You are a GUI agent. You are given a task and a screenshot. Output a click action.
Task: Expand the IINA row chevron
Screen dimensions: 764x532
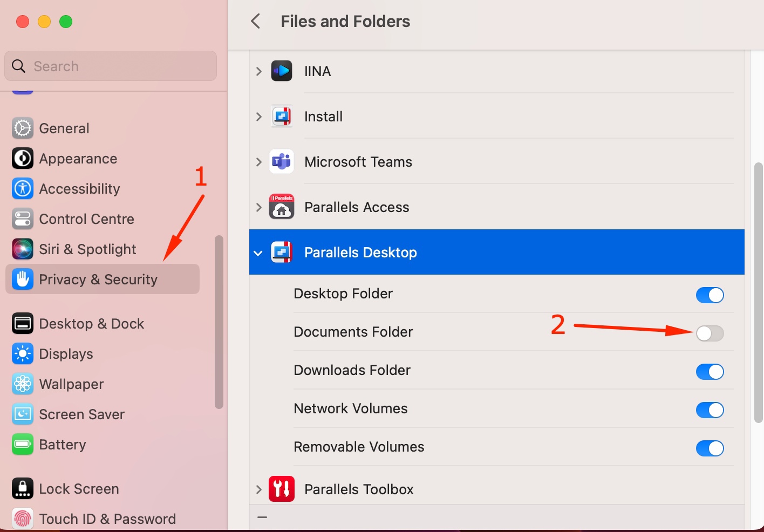[x=259, y=71]
